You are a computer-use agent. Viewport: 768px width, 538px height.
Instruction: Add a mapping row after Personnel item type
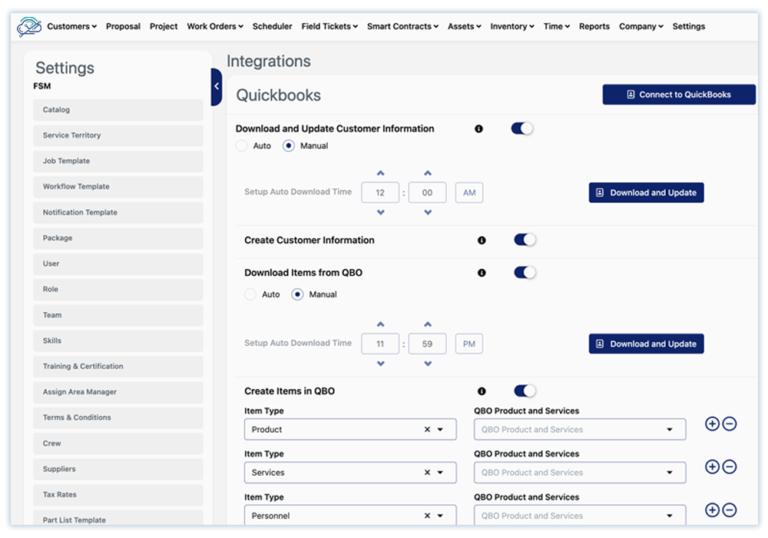(x=712, y=510)
